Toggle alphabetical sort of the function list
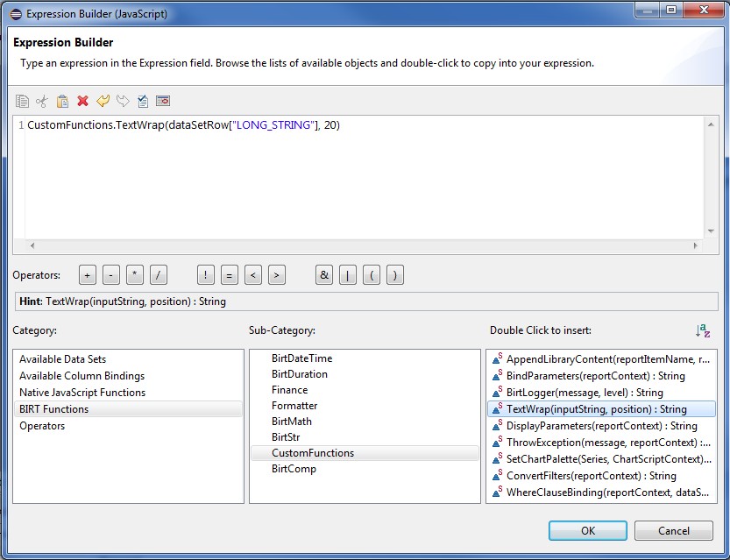 702,331
